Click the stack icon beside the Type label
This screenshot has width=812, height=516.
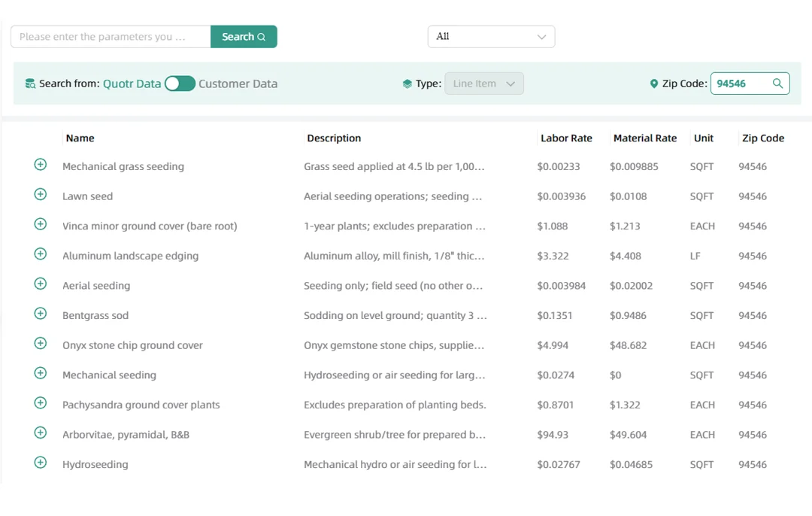pos(405,83)
